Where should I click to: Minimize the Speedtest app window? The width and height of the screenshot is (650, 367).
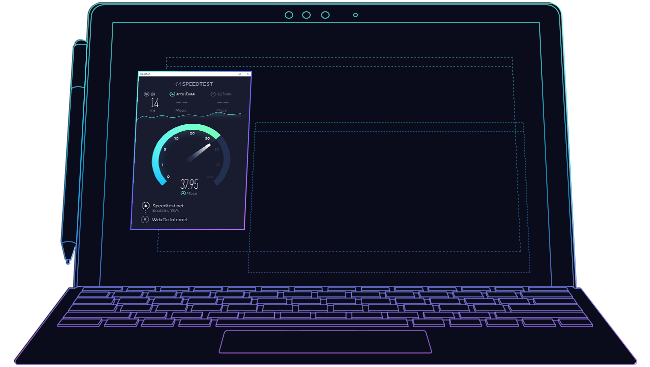240,74
